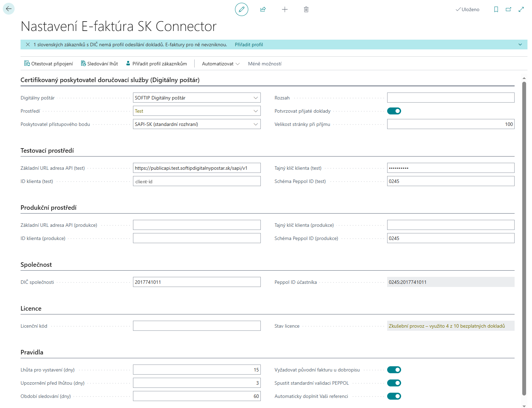This screenshot has width=532, height=408.
Task: Open Sledování lhůt action
Action: [100, 64]
